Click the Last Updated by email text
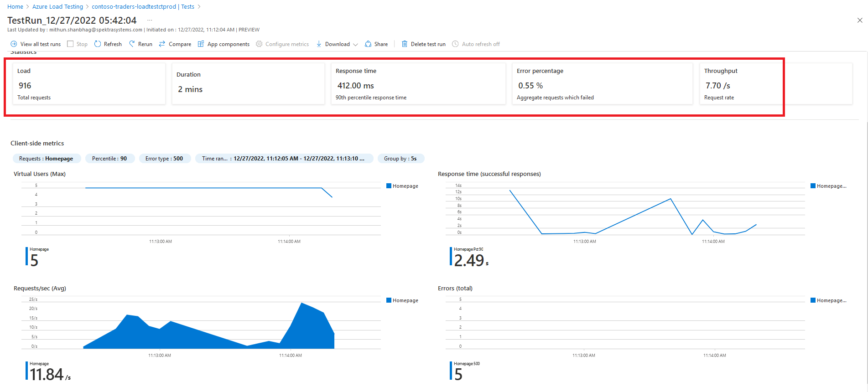Image resolution: width=868 pixels, height=392 pixels. click(75, 30)
